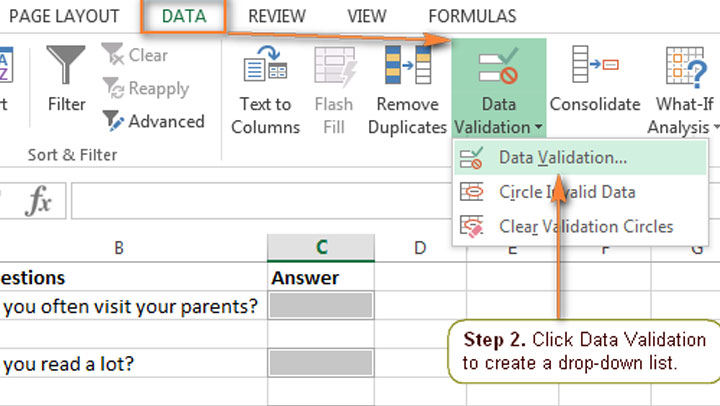
Task: Select Clear Validation Circles menu entry
Action: [x=586, y=226]
